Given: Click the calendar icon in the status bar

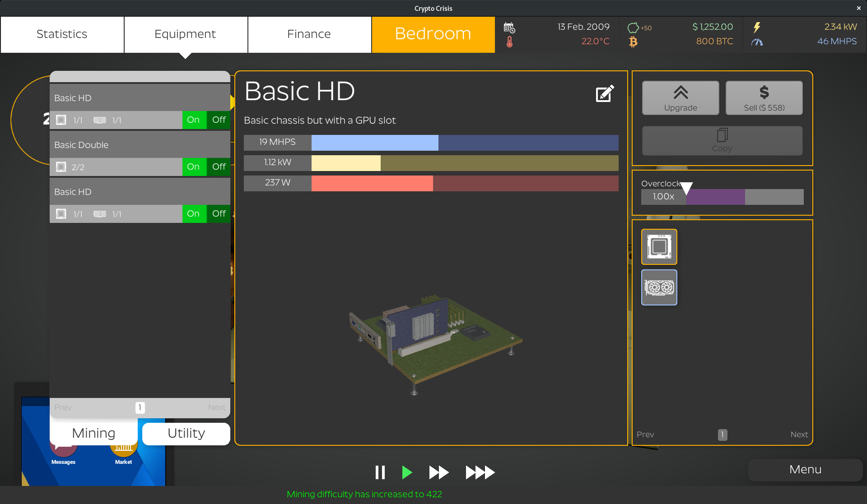Looking at the screenshot, I should (x=510, y=27).
